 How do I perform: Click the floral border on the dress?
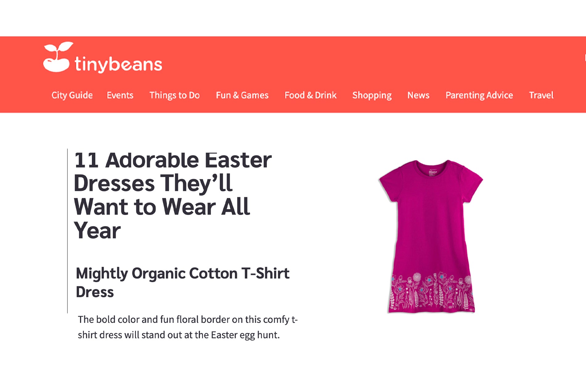pos(431,291)
